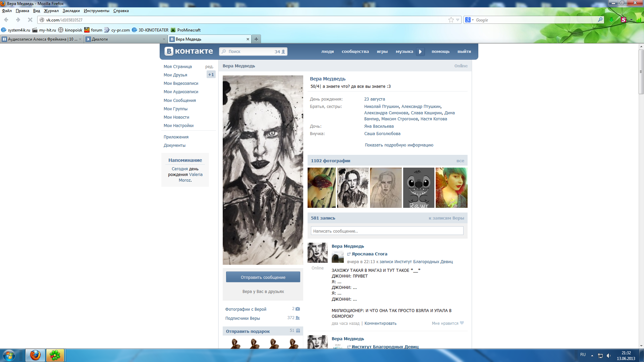
Task: Click the search magnifier icon in Google box
Action: [600, 20]
